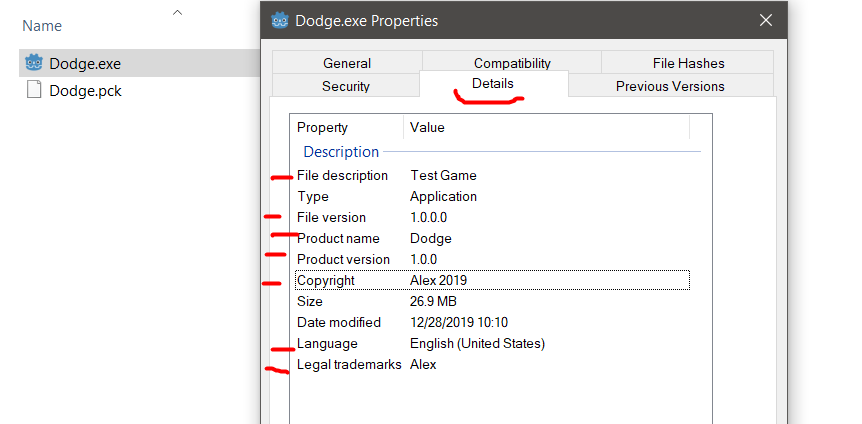Click the value Alex 2019

[438, 280]
